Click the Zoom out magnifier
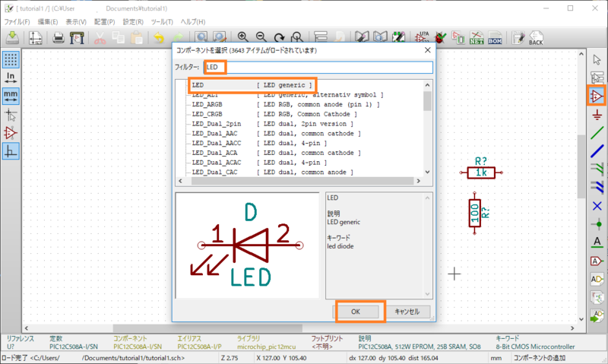Screen dimensions: 608x364 pos(261,37)
